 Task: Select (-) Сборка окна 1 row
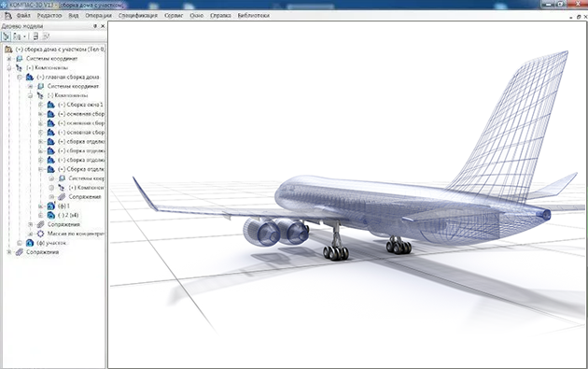(x=80, y=105)
